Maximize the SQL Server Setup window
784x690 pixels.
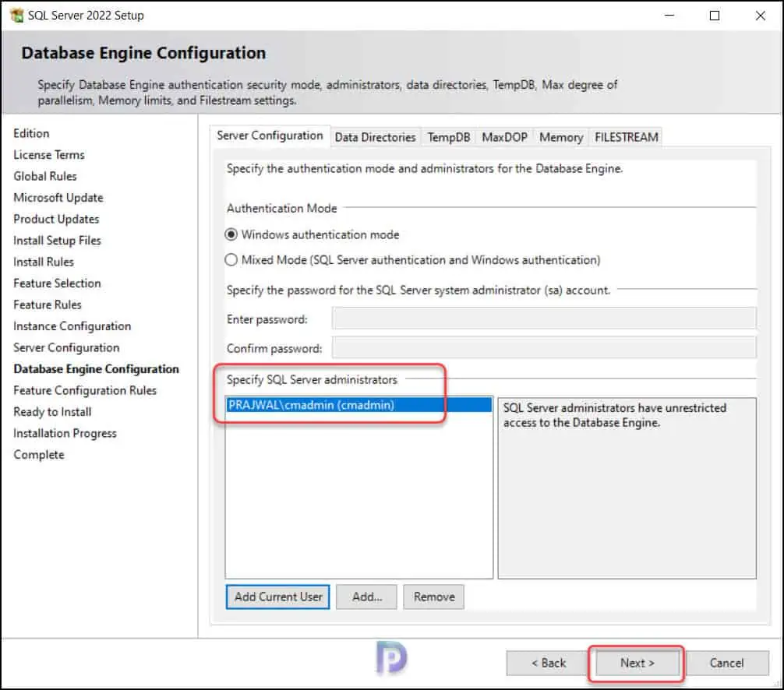click(715, 16)
